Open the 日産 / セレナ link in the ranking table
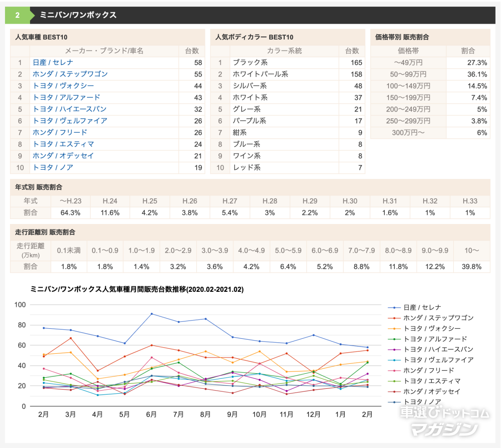Viewport: 501px width, 448px height. click(53, 62)
